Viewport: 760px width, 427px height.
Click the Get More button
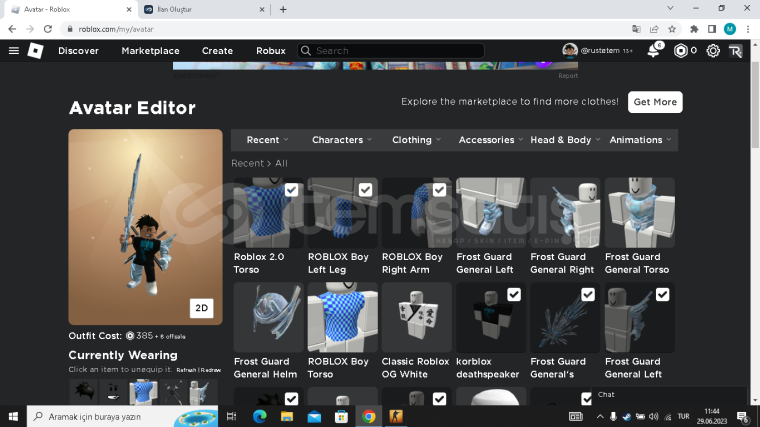point(655,102)
